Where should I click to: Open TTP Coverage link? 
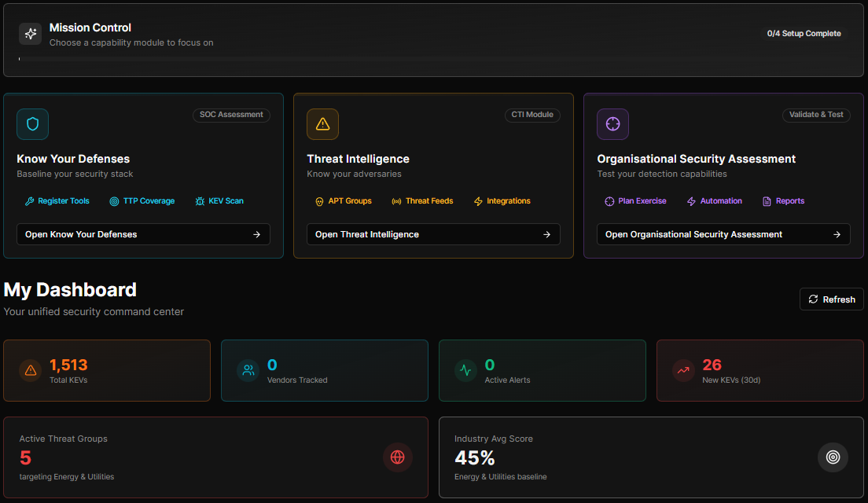(x=142, y=201)
